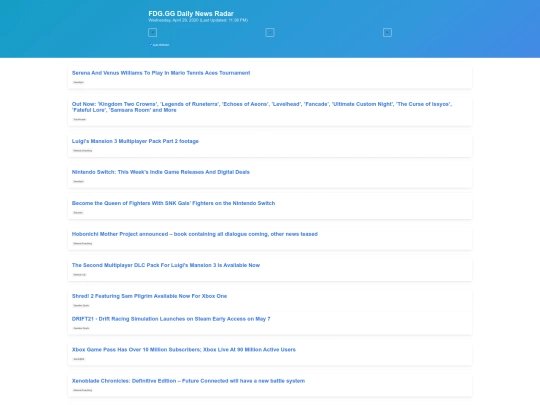This screenshot has height=405, width=540.
Task: Click the 'Wednesday, April 29, 2020' last updated line
Action: pyautogui.click(x=198, y=20)
